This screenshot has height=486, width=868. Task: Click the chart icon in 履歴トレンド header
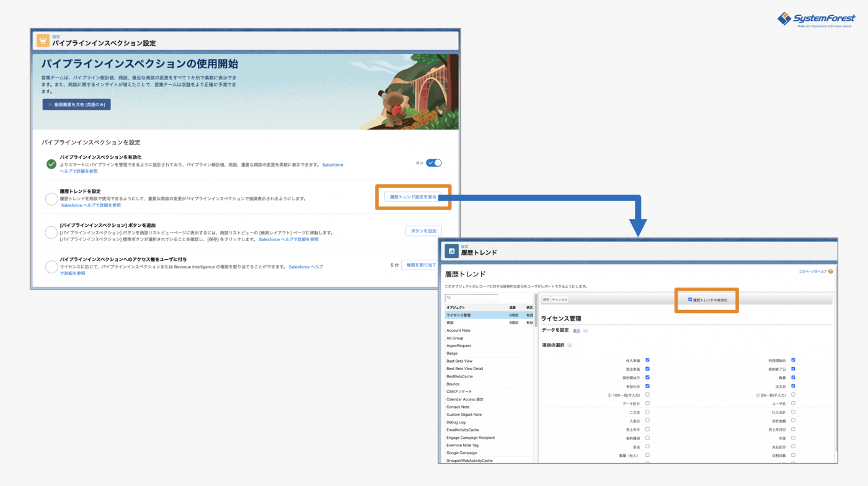click(x=452, y=250)
